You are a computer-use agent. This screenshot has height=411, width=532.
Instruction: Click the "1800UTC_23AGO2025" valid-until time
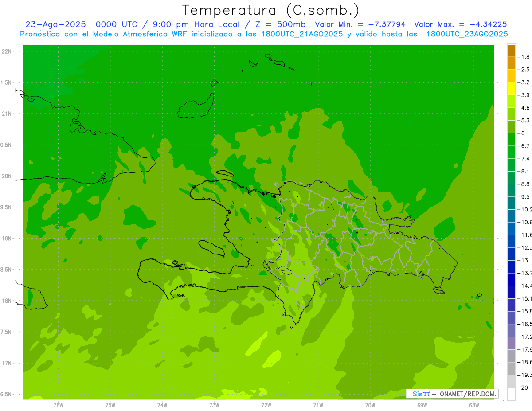pos(467,34)
